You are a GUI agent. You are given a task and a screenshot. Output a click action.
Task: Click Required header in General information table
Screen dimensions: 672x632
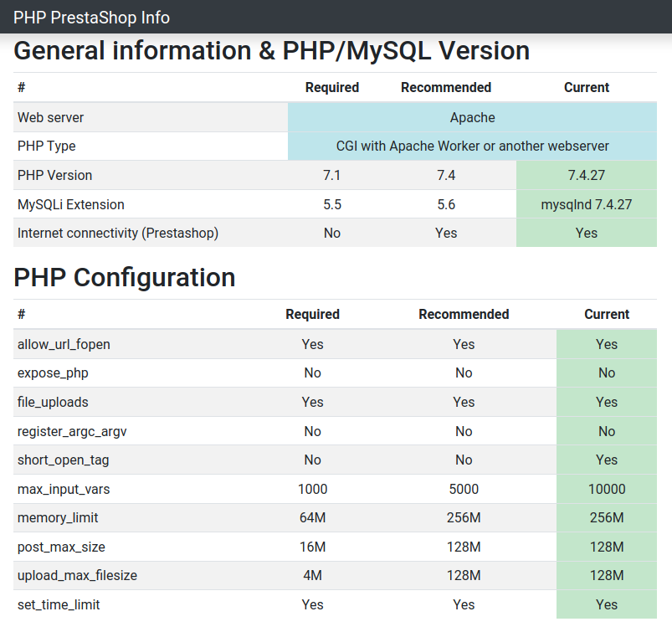pos(332,87)
